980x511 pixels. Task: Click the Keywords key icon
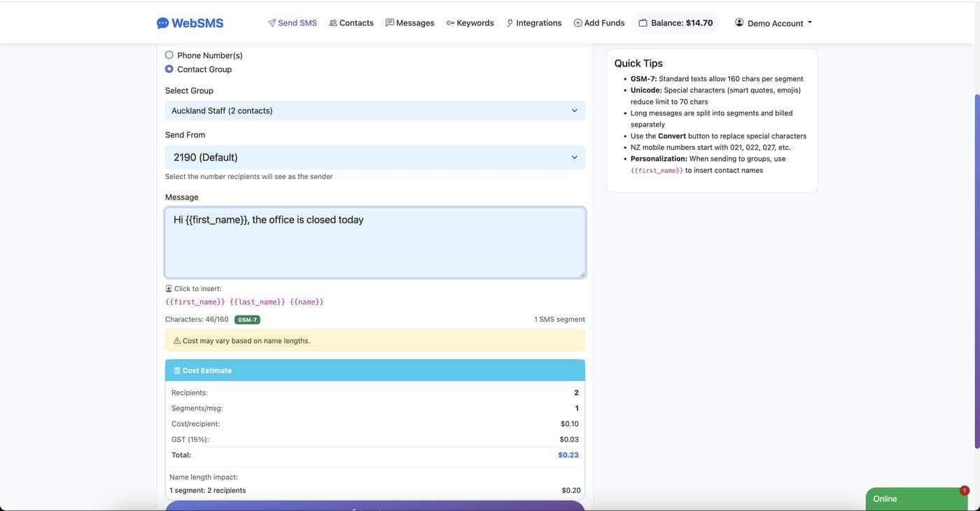[450, 23]
